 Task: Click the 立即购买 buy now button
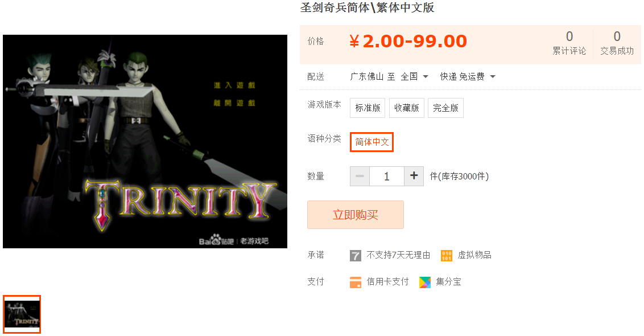click(355, 215)
